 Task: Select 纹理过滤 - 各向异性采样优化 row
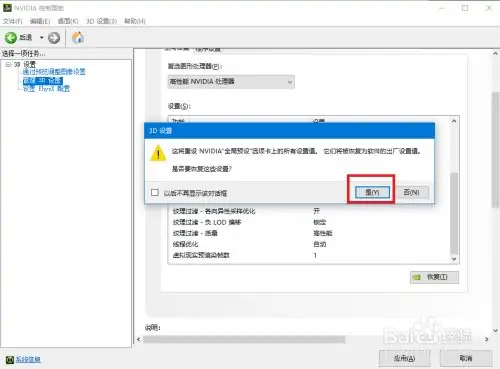click(x=309, y=211)
